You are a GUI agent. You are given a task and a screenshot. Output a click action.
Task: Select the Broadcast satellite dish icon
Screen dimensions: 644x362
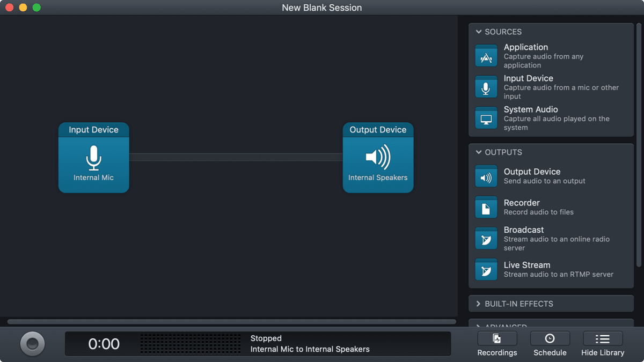(486, 238)
